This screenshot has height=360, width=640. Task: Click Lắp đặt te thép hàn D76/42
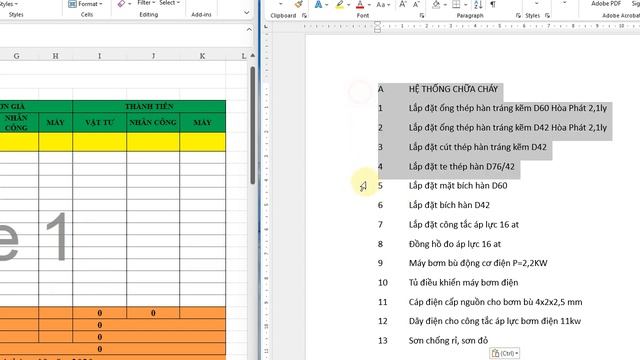462,167
